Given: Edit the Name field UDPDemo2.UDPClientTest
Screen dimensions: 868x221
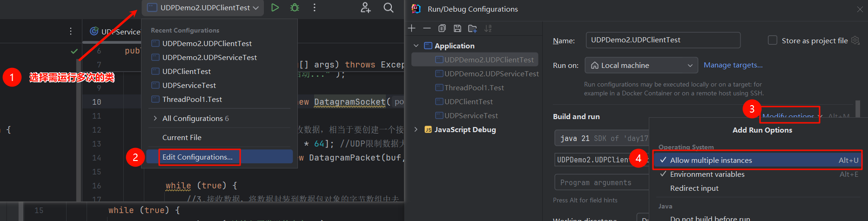Looking at the screenshot, I should (663, 40).
